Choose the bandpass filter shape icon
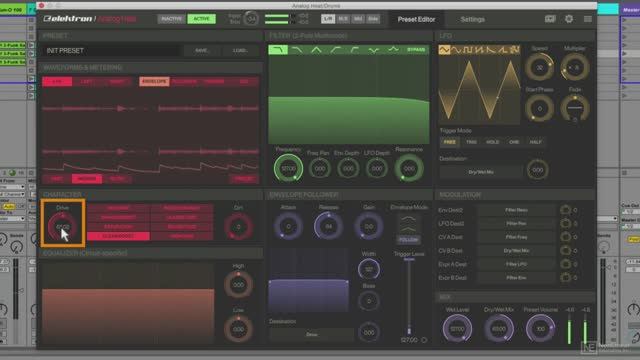The width and height of the screenshot is (640, 360). (316, 50)
